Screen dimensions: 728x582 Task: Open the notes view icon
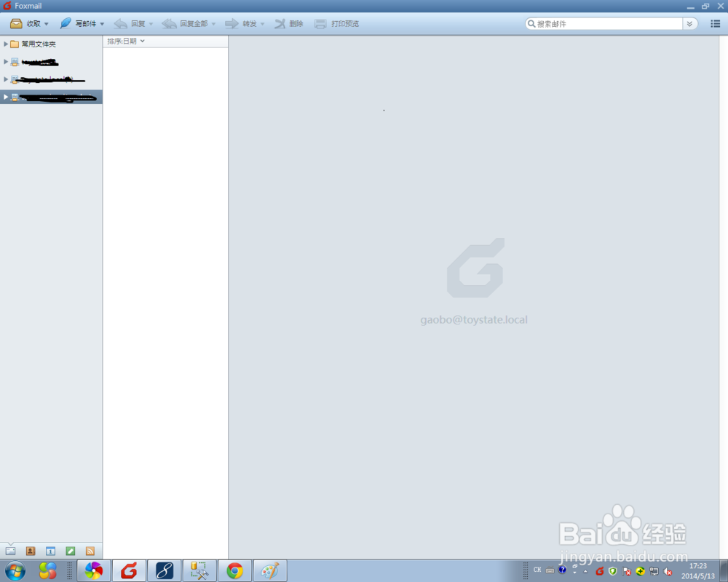pyautogui.click(x=71, y=551)
